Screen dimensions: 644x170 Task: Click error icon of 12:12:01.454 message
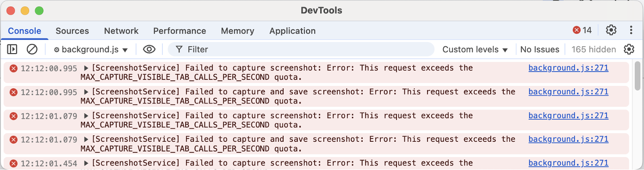click(x=13, y=163)
